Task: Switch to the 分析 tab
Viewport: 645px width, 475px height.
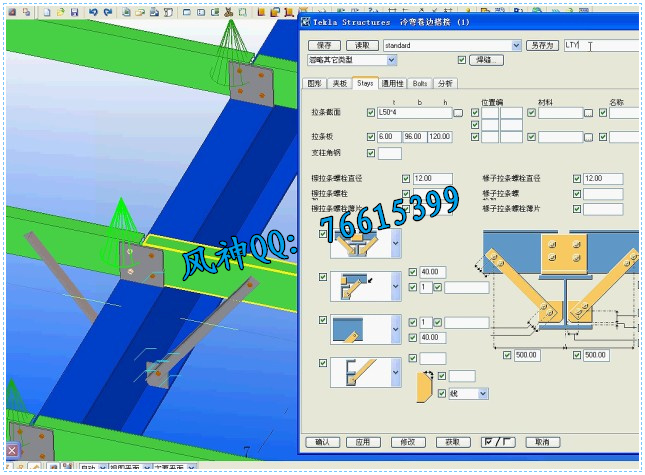Action: pos(446,83)
